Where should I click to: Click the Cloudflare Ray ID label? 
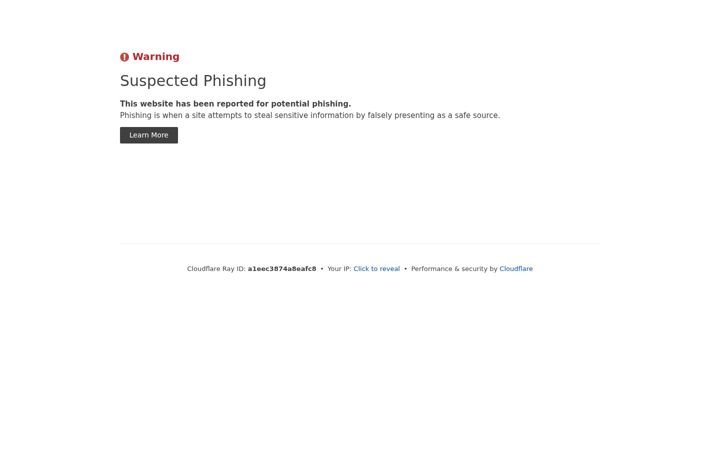[216, 269]
